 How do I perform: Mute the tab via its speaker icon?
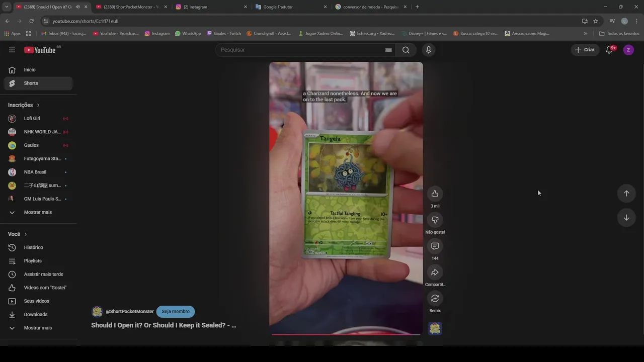pyautogui.click(x=77, y=7)
